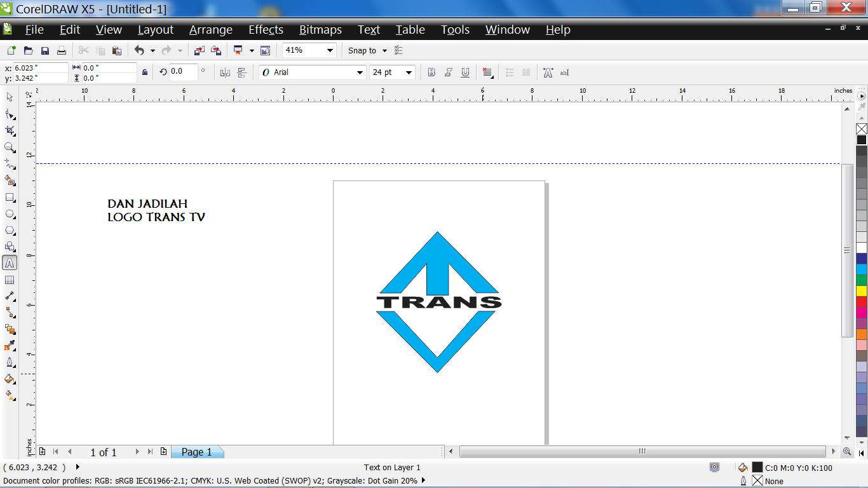
Task: Switch to the Page 1 tab
Action: [x=197, y=452]
